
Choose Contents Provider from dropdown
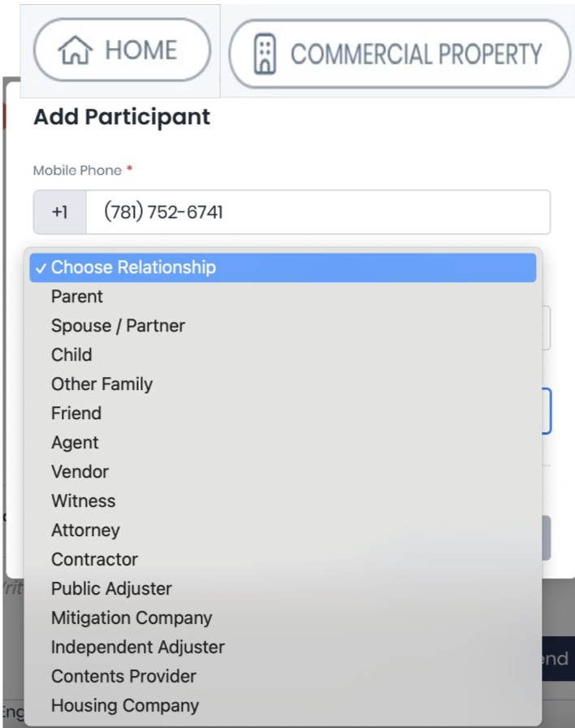123,677
